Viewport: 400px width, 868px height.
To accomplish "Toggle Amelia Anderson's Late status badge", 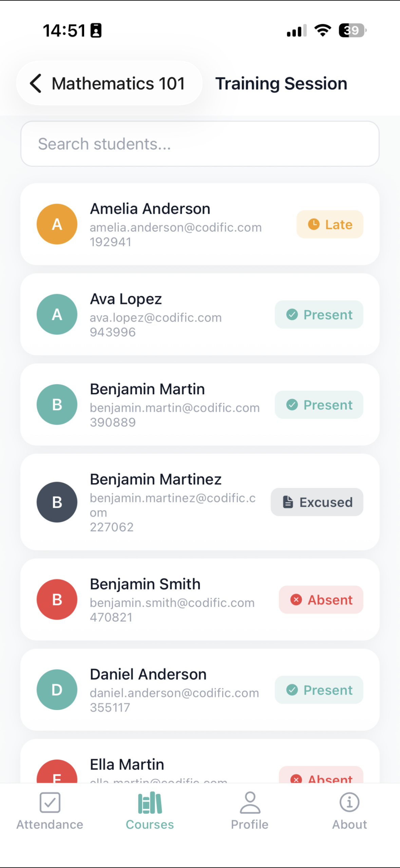I will click(330, 224).
